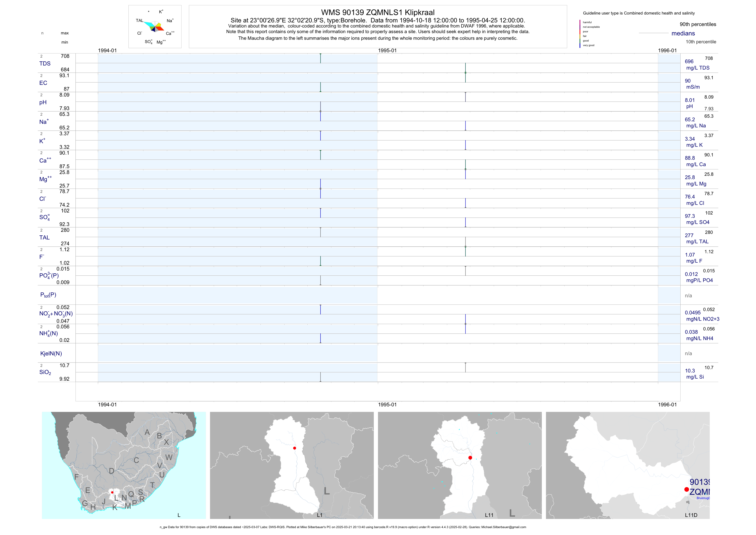This screenshot has height=535, width=756.
Task: Click the guideline colour legend bar
Action: (x=580, y=34)
